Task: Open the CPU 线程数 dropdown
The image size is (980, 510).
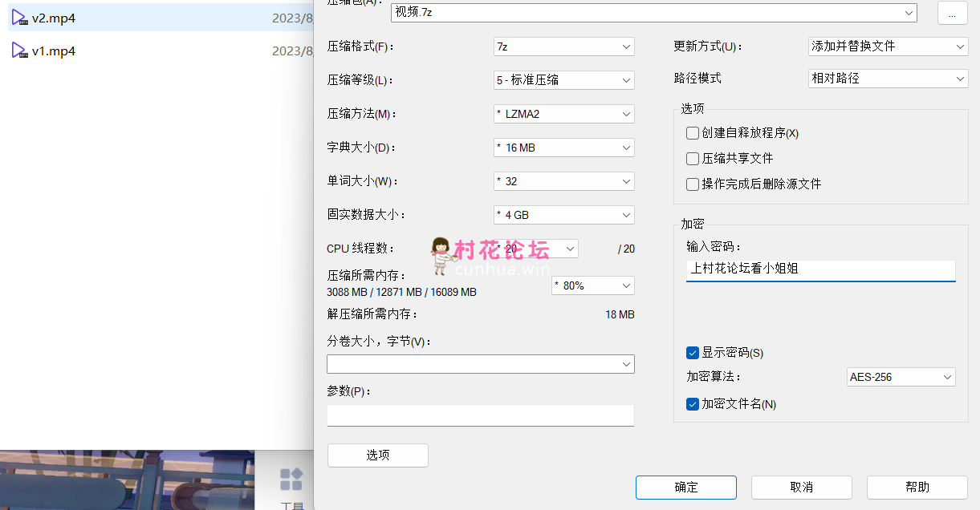Action: coord(535,249)
